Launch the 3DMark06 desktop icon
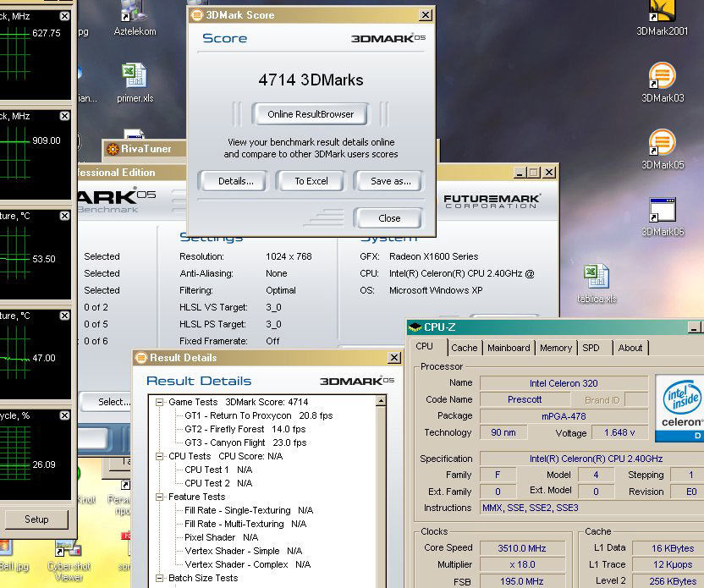This screenshot has width=704, height=588. pos(662,210)
